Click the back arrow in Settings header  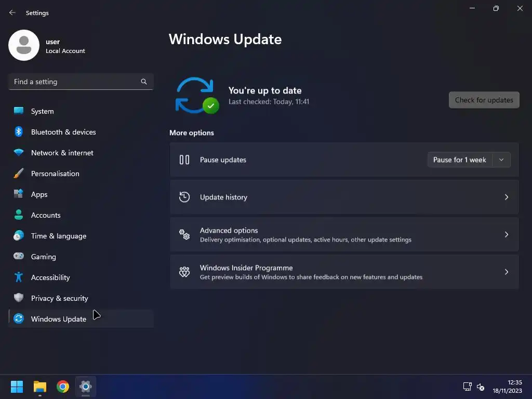pyautogui.click(x=12, y=12)
